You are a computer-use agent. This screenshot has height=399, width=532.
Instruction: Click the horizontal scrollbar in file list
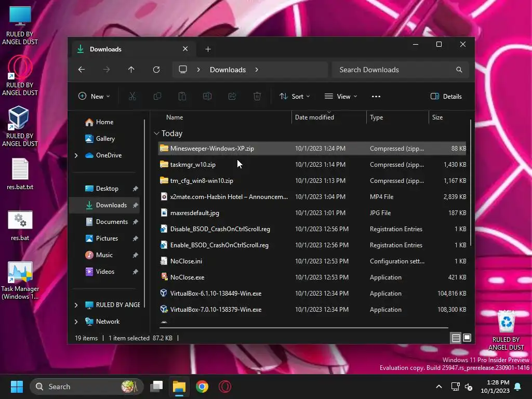click(303, 328)
